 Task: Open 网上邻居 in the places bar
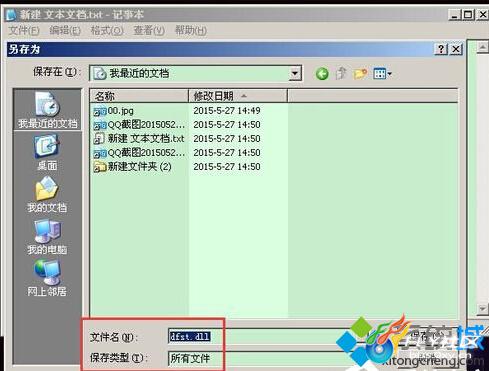47,278
